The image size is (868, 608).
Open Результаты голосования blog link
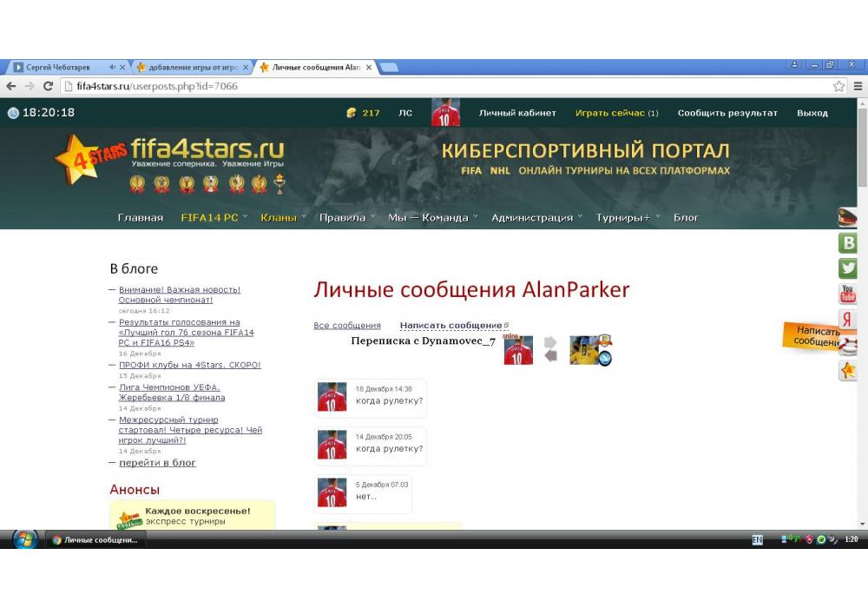click(x=186, y=333)
